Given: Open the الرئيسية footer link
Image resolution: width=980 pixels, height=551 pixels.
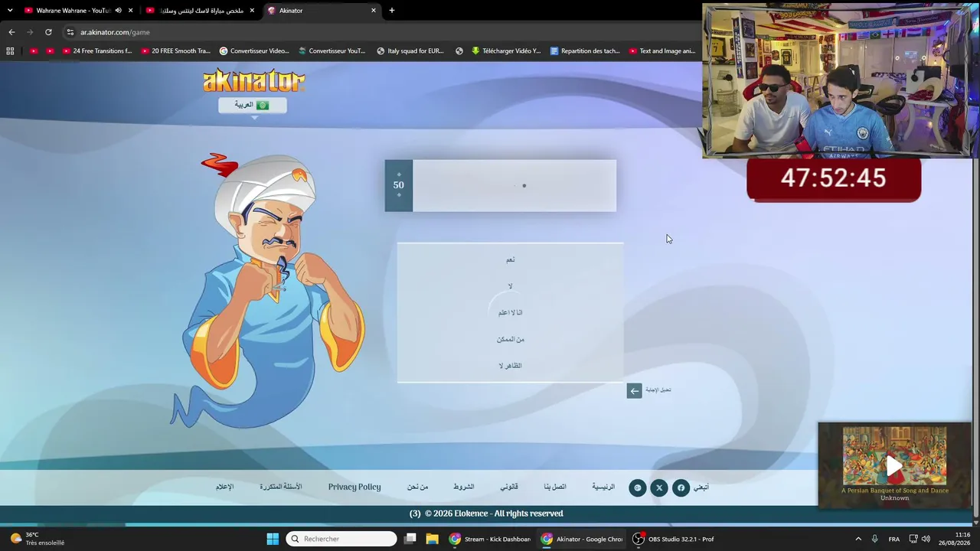Looking at the screenshot, I should (x=603, y=487).
